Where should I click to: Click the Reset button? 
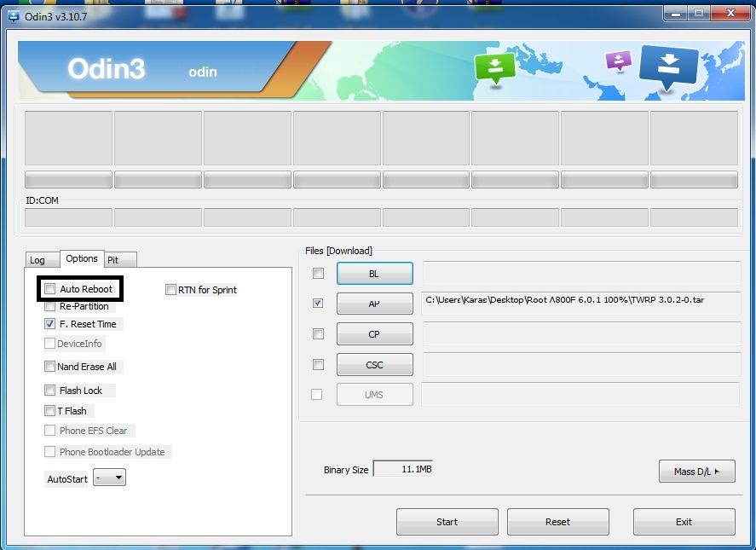tap(558, 522)
